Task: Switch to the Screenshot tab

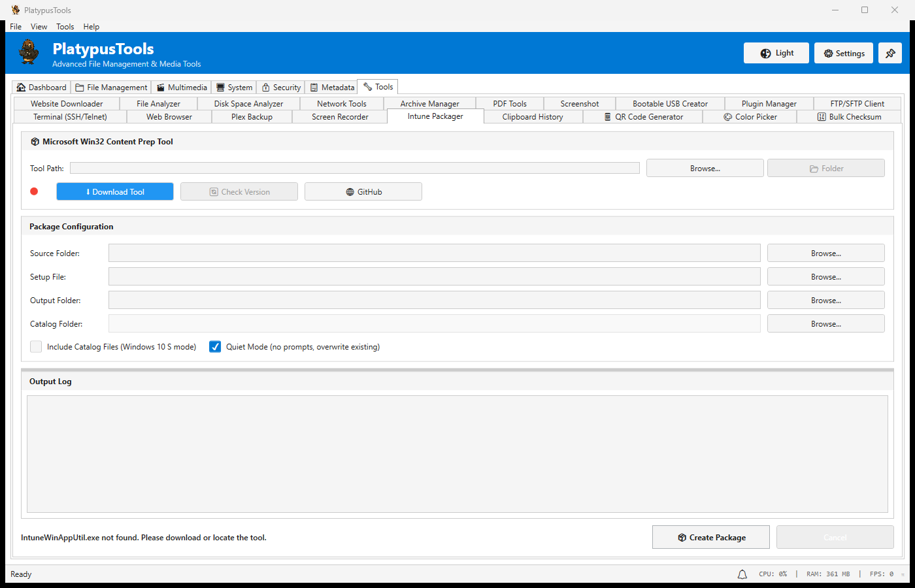Action: click(x=578, y=103)
